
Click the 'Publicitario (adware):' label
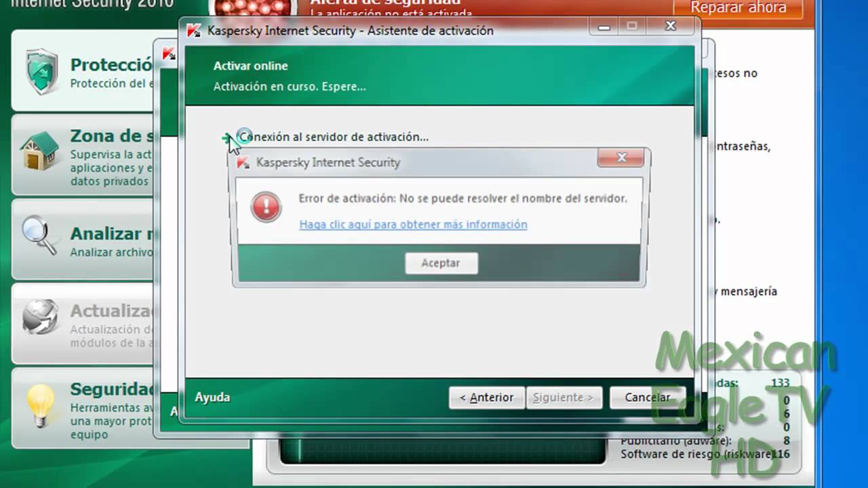tap(676, 441)
